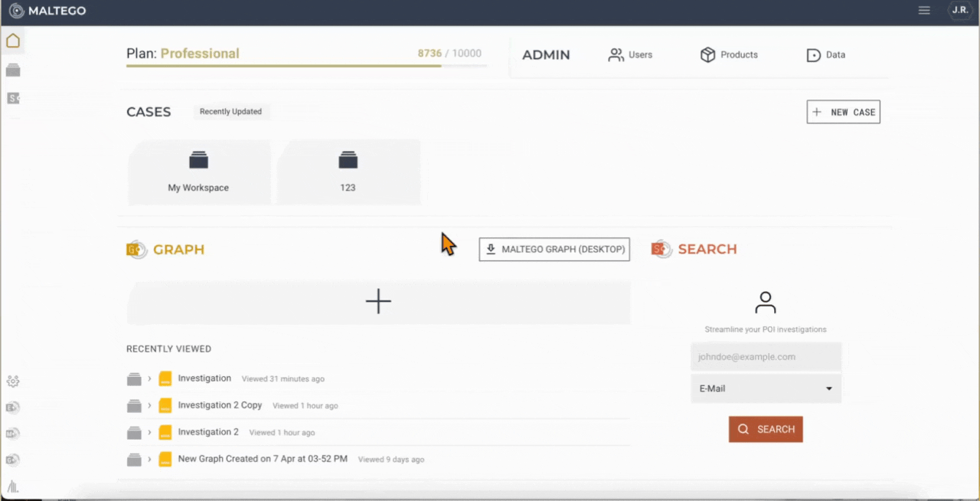The height and width of the screenshot is (501, 980).
Task: Click the plan usage progress bar
Action: click(306, 66)
